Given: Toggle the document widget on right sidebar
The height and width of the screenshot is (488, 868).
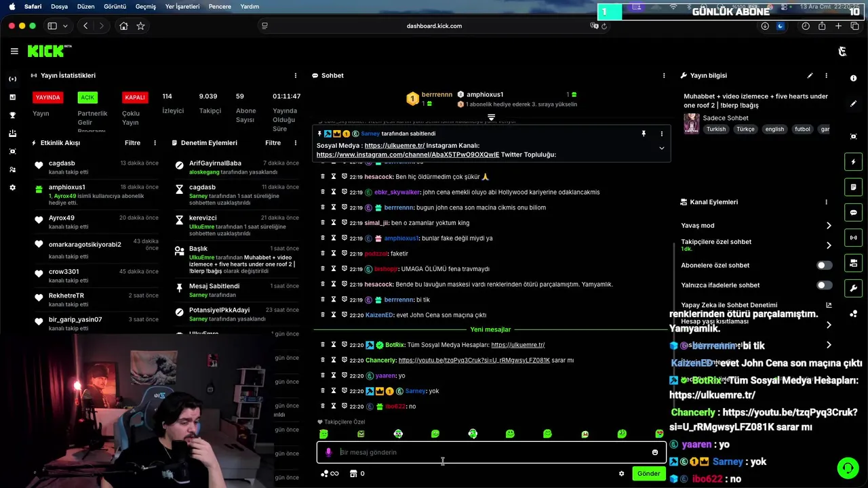Looking at the screenshot, I should tap(854, 187).
